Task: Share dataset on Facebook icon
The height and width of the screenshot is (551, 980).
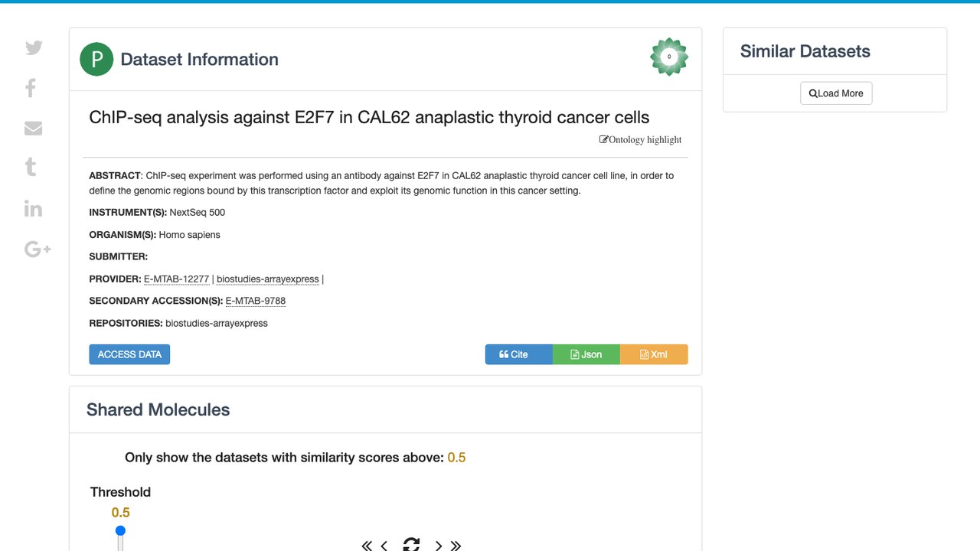Action: (x=31, y=88)
